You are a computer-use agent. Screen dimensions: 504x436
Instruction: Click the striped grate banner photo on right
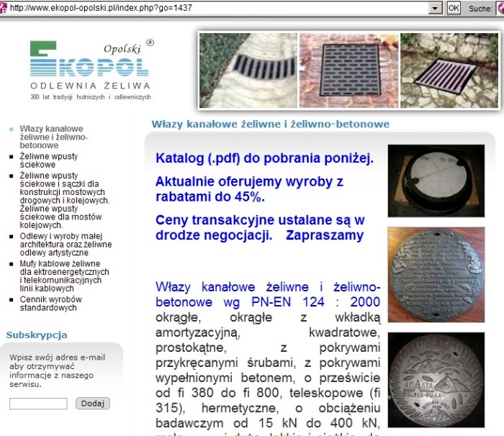pos(449,70)
